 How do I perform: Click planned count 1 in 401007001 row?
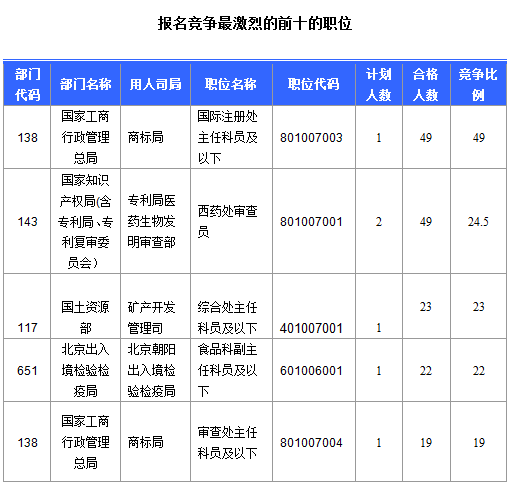[x=379, y=328]
